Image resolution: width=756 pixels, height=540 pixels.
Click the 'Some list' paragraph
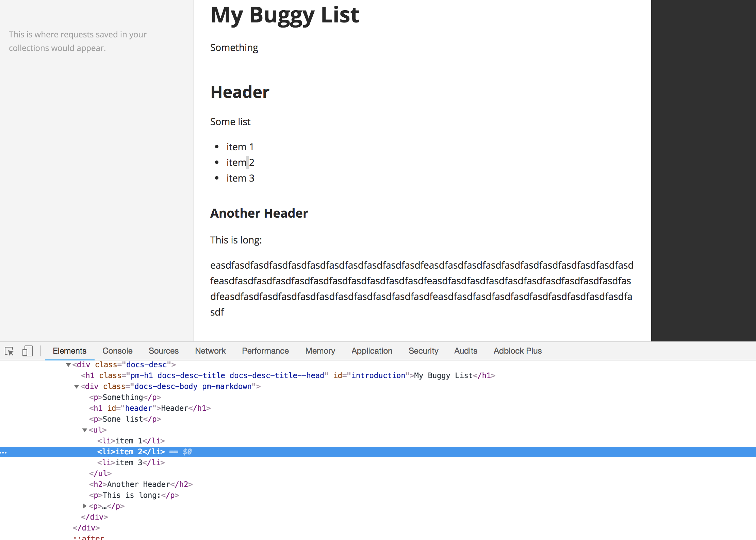230,122
